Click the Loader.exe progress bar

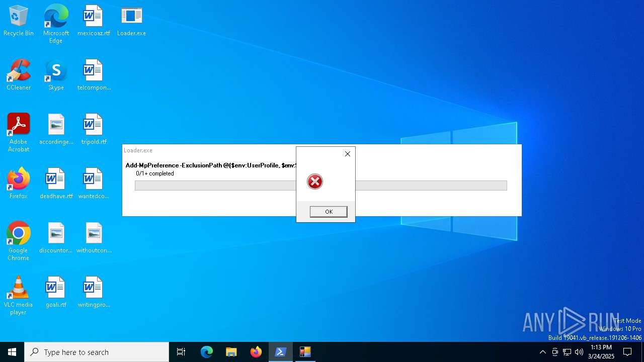[320, 186]
